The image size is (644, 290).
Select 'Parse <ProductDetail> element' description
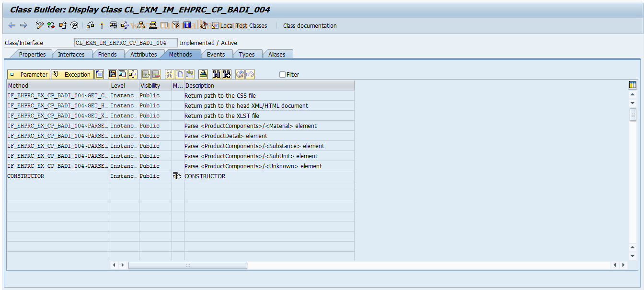(269, 136)
